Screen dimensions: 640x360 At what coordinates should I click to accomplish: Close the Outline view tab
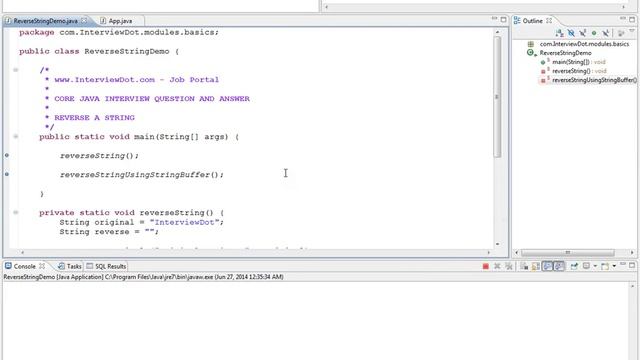point(549,20)
